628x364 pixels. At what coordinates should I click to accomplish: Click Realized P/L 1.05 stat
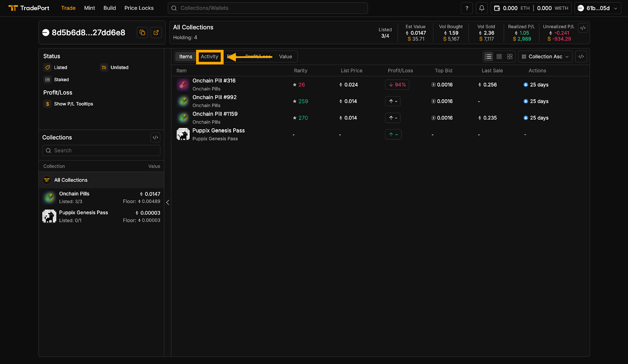click(522, 33)
